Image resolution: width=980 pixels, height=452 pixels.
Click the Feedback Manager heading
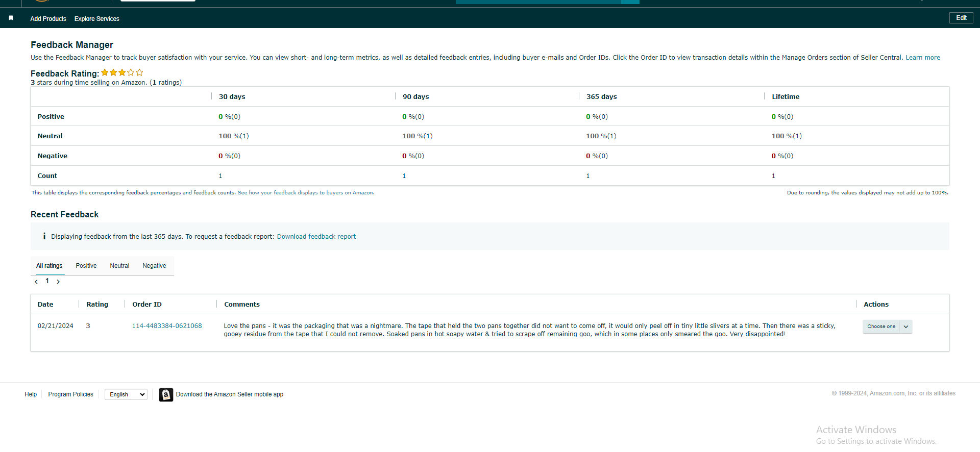click(72, 45)
